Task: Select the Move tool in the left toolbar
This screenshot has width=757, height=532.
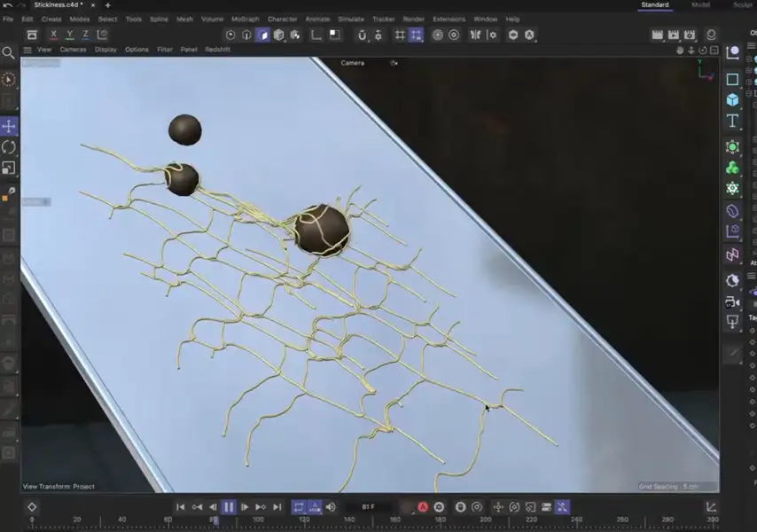Action: pyautogui.click(x=9, y=125)
